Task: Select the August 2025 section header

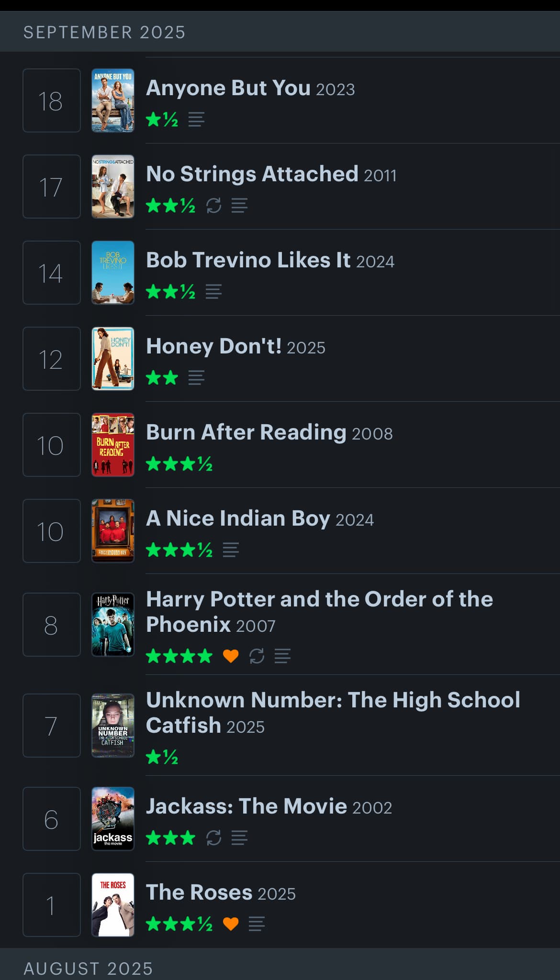Action: pos(89,969)
